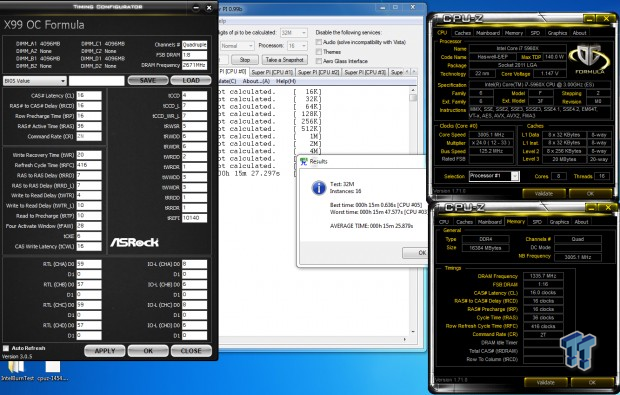The width and height of the screenshot is (620, 395).
Task: Open the digits of pi 32M dropdown
Action: click(x=293, y=32)
